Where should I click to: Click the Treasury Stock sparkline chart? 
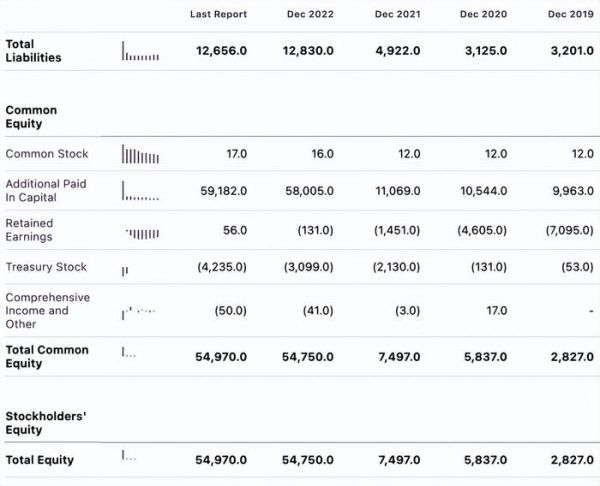pyautogui.click(x=125, y=269)
